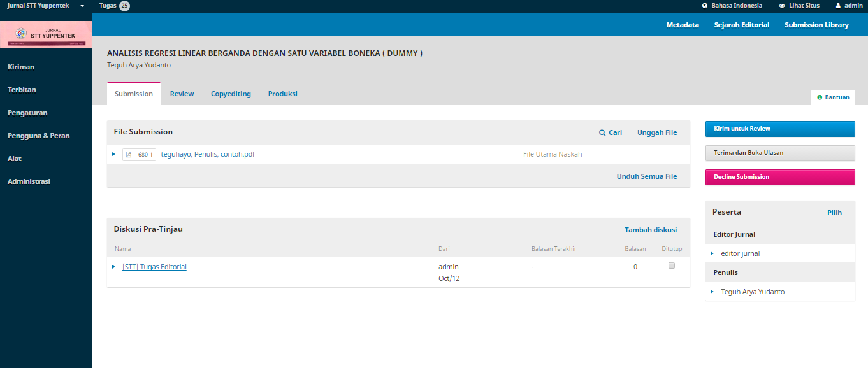Tick the Ditutup checkbox for Tugas Editorial

coord(671,266)
